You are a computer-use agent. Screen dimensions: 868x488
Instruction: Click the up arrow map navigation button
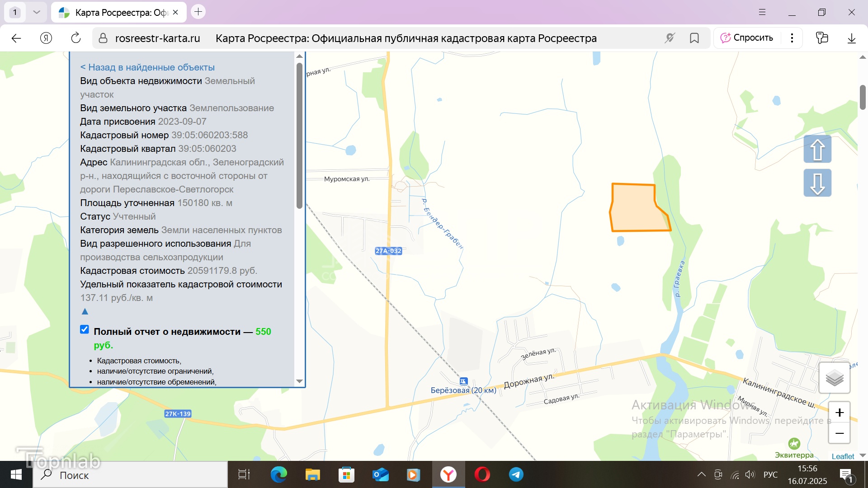click(817, 149)
